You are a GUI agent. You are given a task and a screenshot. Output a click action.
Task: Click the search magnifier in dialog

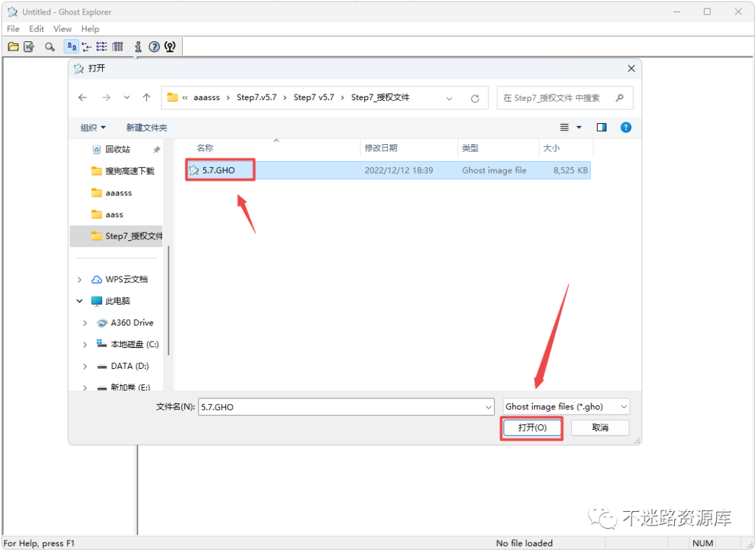point(620,98)
